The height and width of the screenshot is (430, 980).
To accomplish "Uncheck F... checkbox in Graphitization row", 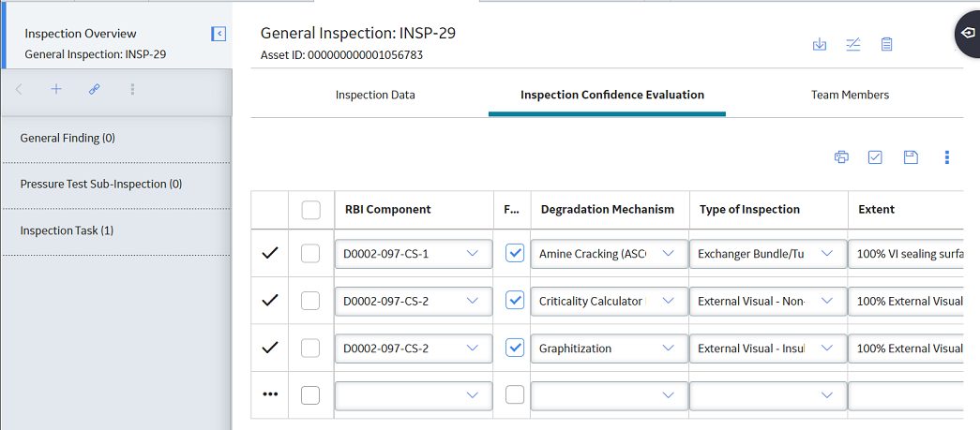I will [514, 348].
